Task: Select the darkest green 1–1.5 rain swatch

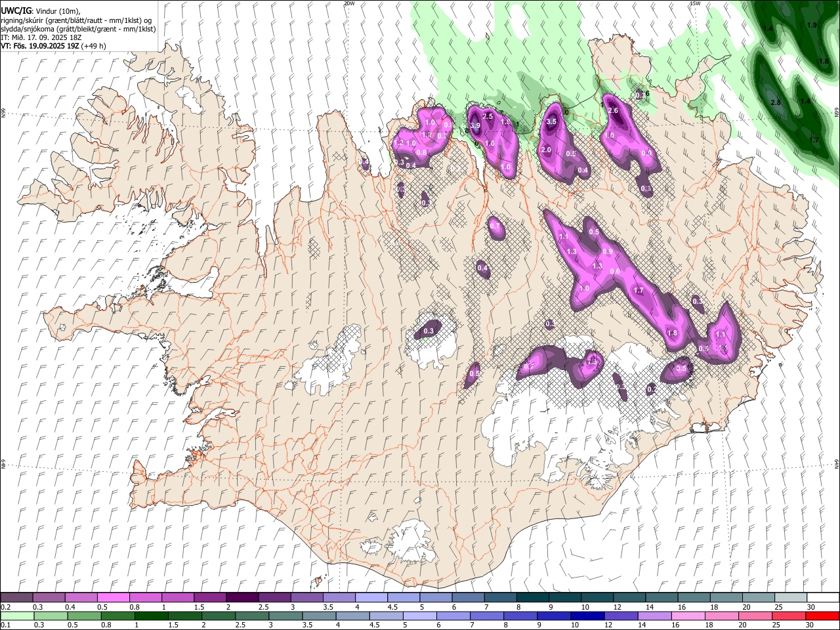Action: point(152,616)
